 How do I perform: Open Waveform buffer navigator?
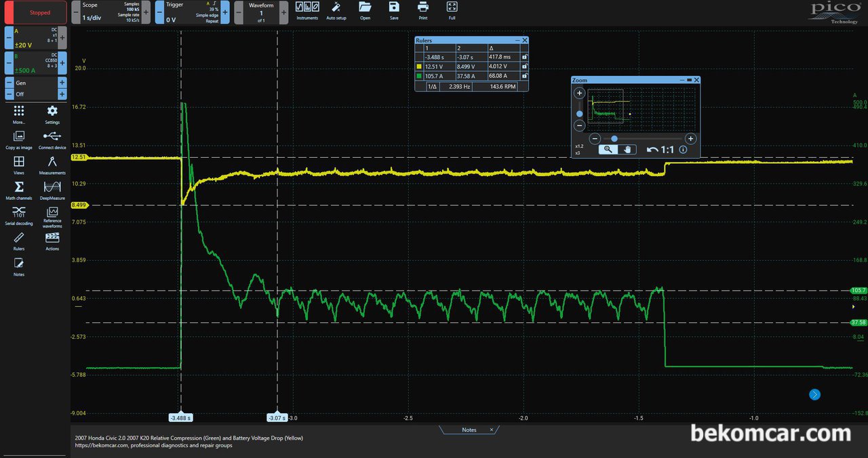tap(261, 12)
